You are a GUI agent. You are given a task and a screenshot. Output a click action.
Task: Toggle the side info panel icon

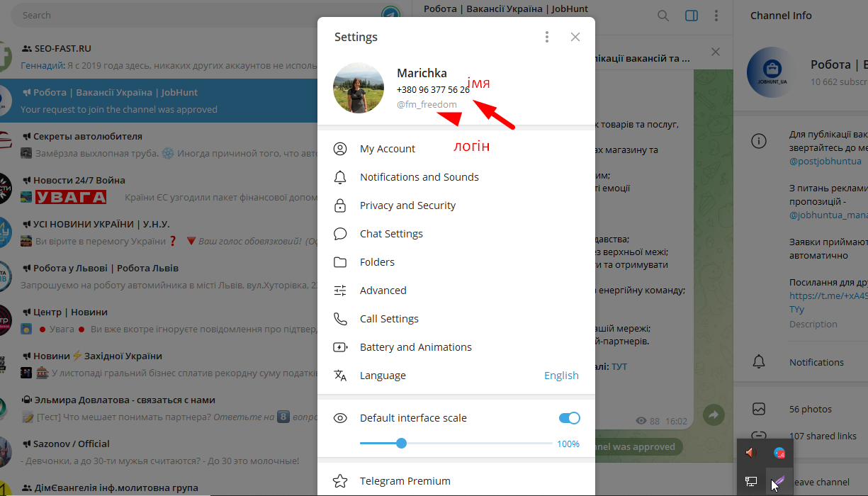coord(692,16)
